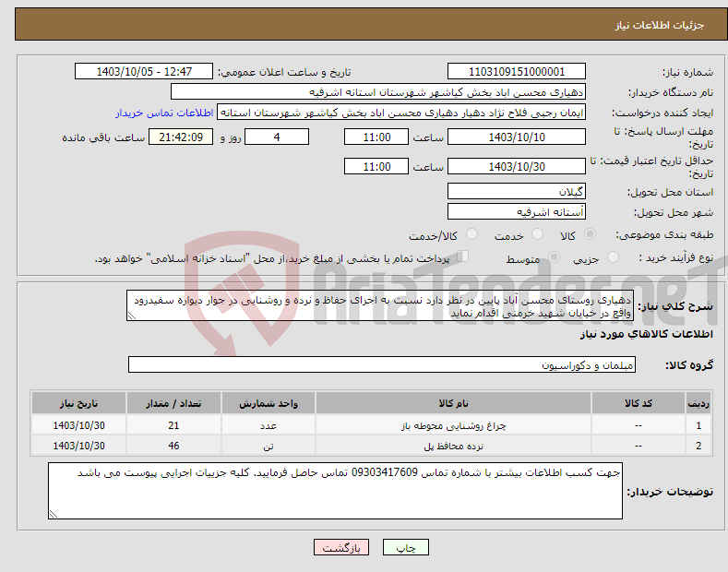Click the delivery city field آستانه اشرفیه

coord(517,211)
